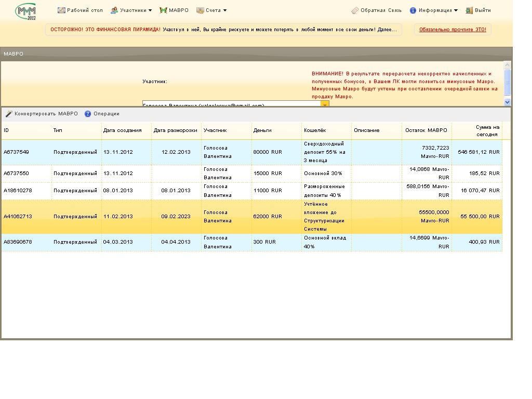Viewport: 532px width, 399px height.
Task: Click the МАВРО butterfly icon
Action: click(163, 10)
